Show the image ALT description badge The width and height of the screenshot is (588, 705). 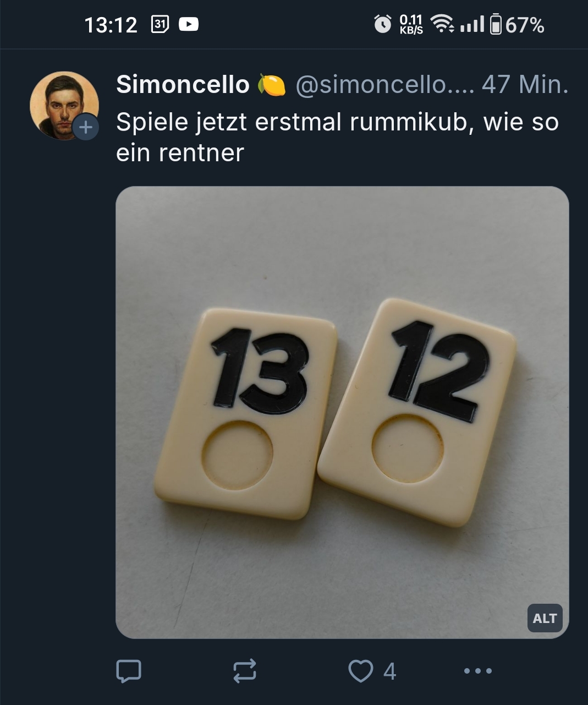click(x=545, y=619)
